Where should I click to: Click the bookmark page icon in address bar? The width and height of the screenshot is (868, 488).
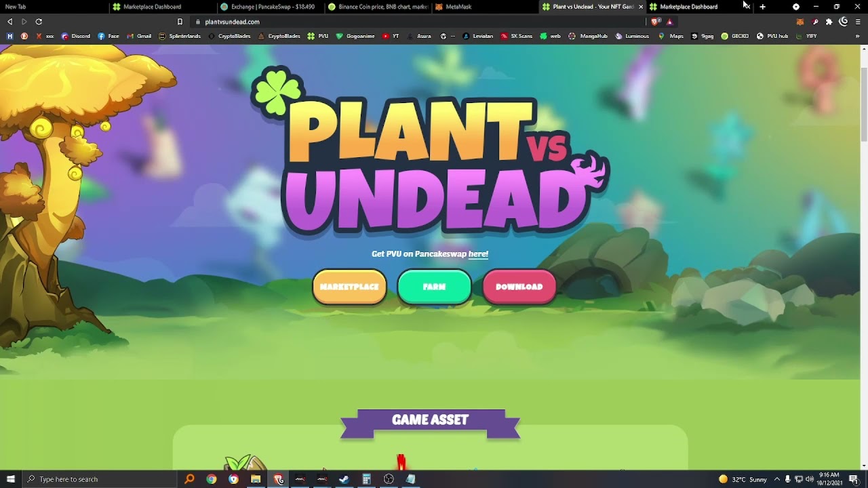click(180, 22)
